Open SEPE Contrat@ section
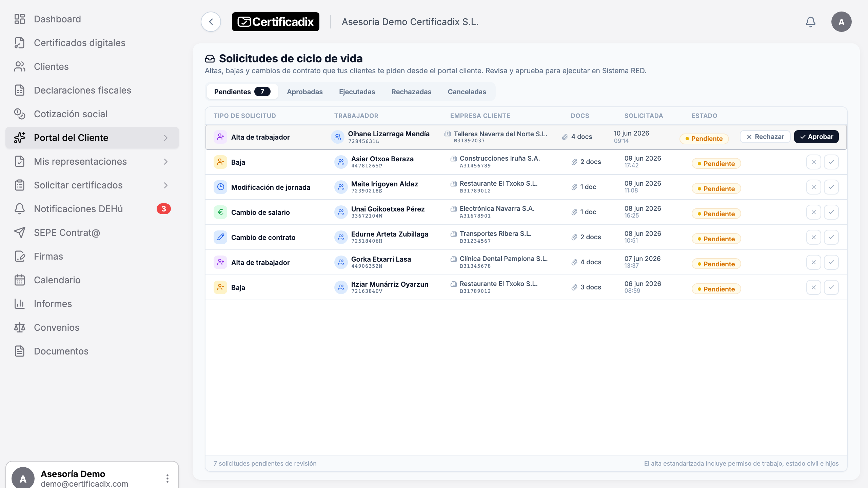The width and height of the screenshot is (868, 488). (x=92, y=232)
